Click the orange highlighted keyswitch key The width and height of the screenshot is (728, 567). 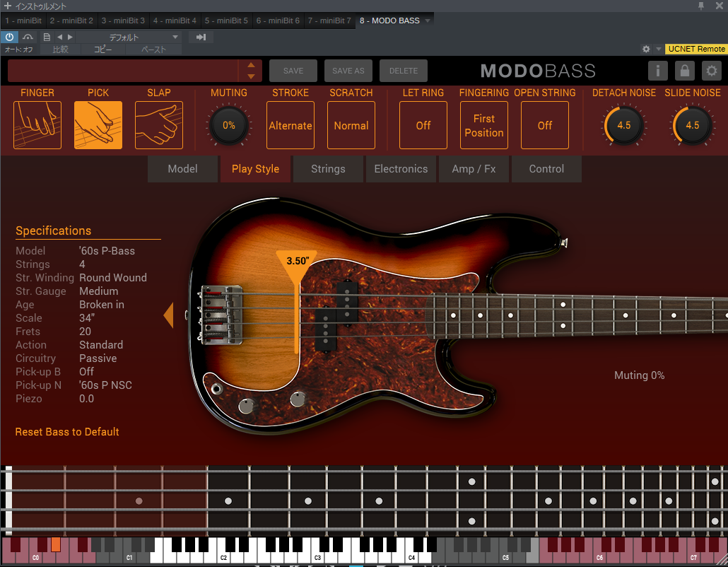tap(56, 544)
